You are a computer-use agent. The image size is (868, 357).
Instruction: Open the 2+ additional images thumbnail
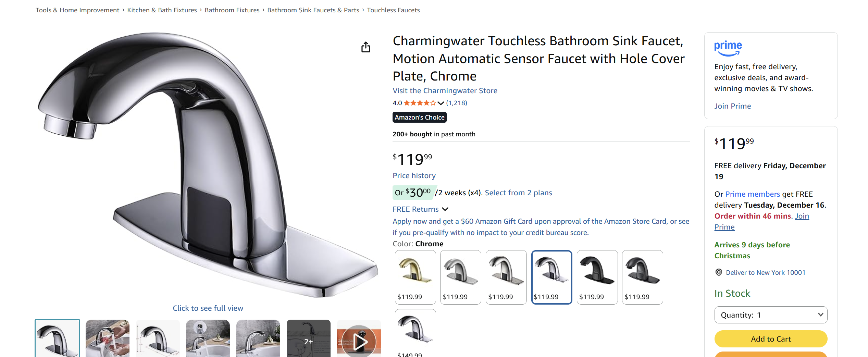(308, 341)
